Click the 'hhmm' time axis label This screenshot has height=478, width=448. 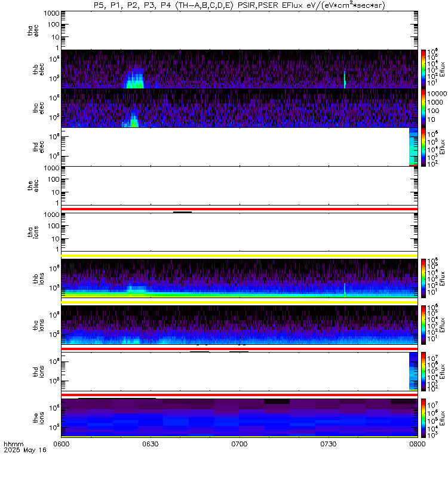(x=13, y=444)
